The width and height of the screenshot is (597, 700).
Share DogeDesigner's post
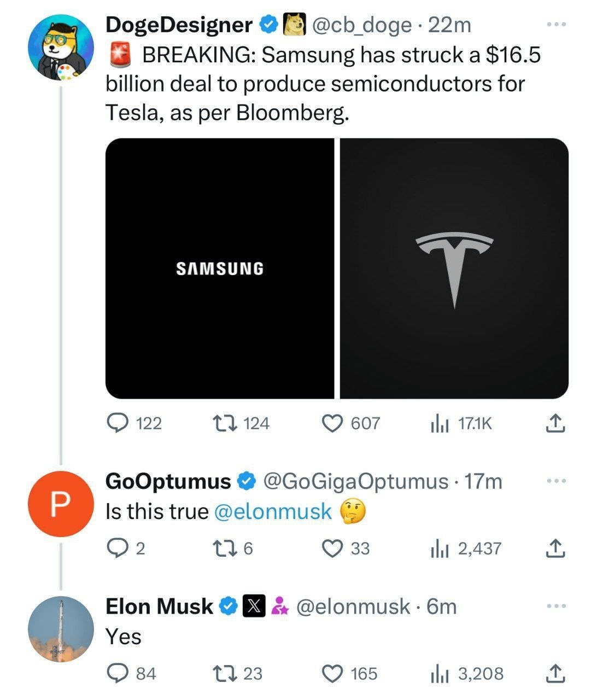click(555, 423)
